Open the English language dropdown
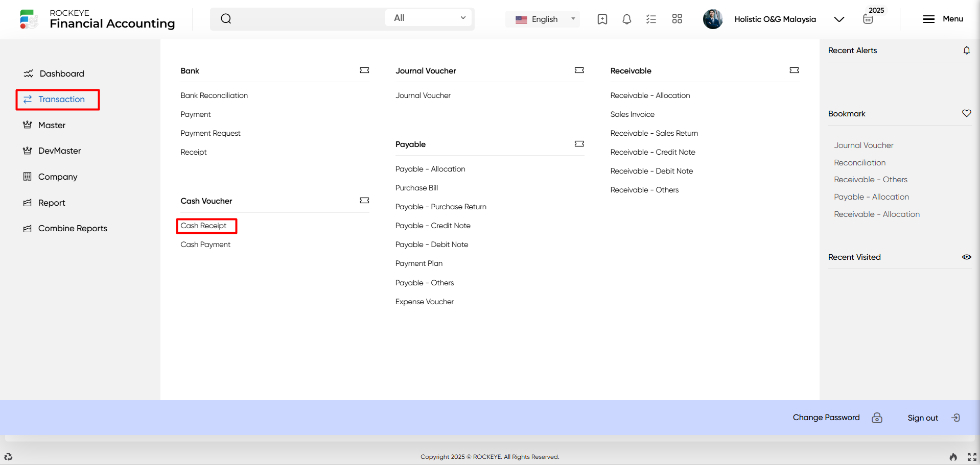Image resolution: width=980 pixels, height=465 pixels. [x=543, y=19]
